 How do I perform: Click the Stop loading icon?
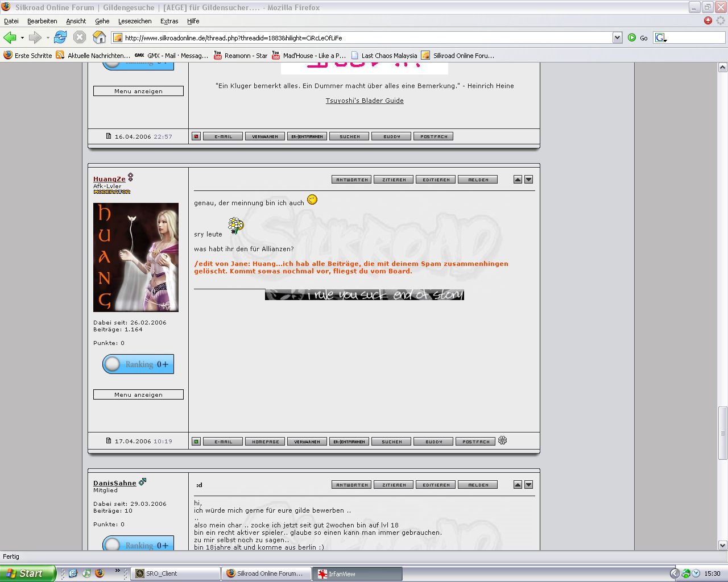(80, 38)
